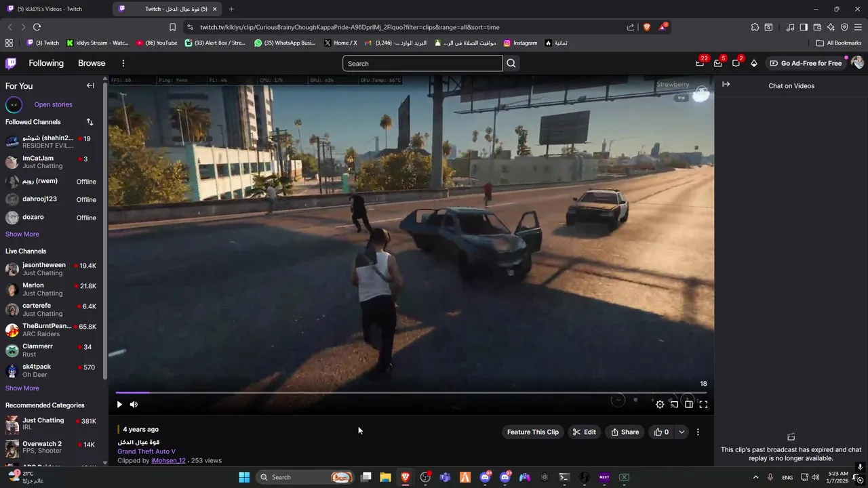Show more followed channels
The image size is (868, 488).
(x=22, y=234)
